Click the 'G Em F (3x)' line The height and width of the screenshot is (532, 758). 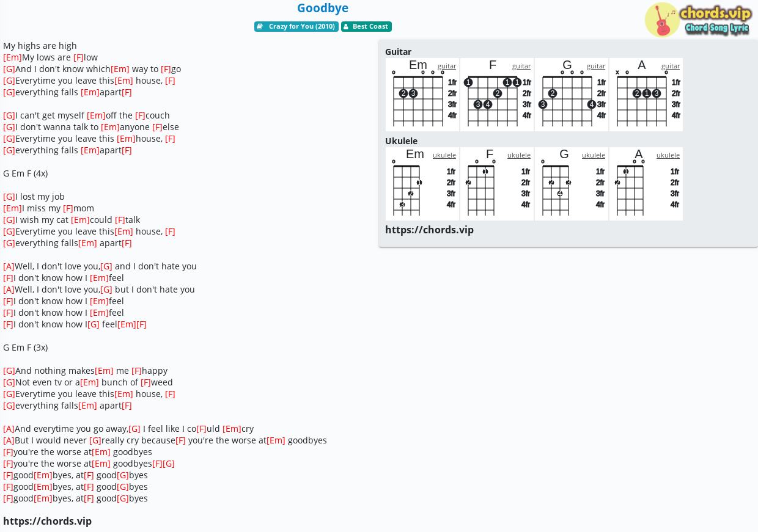[25, 348]
